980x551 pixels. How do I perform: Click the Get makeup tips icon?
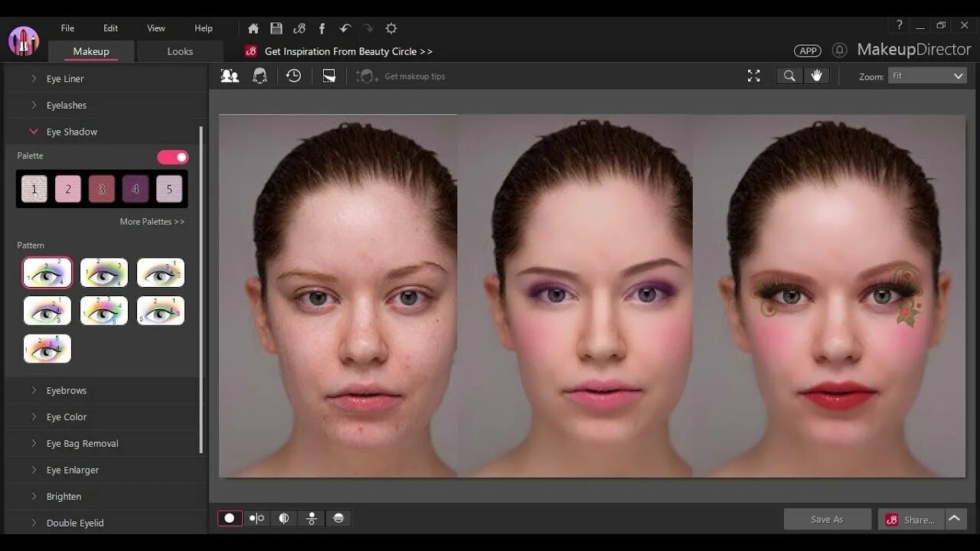[367, 76]
